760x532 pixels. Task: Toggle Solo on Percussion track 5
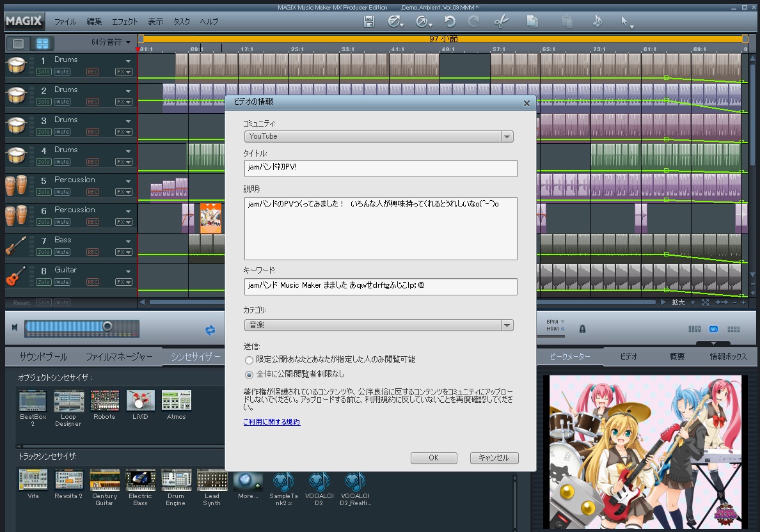tap(44, 192)
